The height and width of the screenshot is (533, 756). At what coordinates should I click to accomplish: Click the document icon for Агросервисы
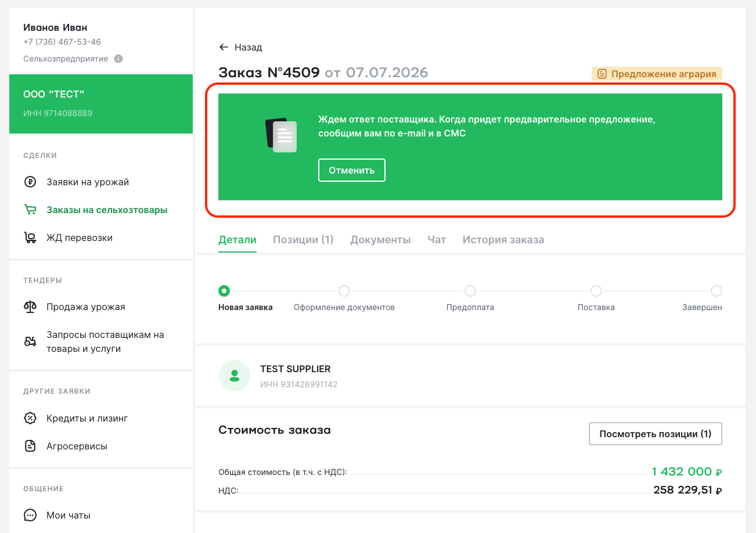click(x=30, y=446)
